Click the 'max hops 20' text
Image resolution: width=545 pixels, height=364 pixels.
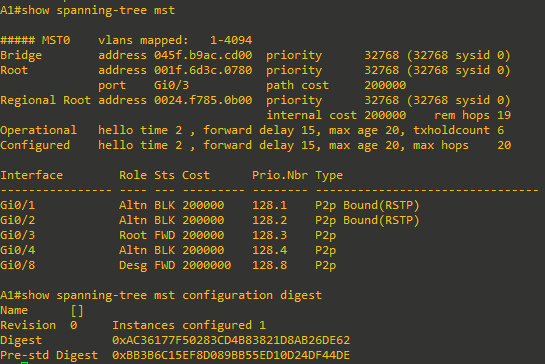[462, 145]
